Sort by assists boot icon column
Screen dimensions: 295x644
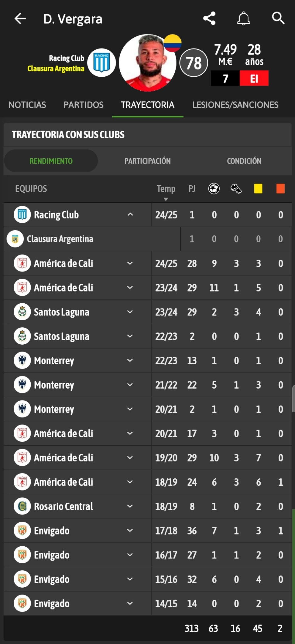tap(236, 189)
